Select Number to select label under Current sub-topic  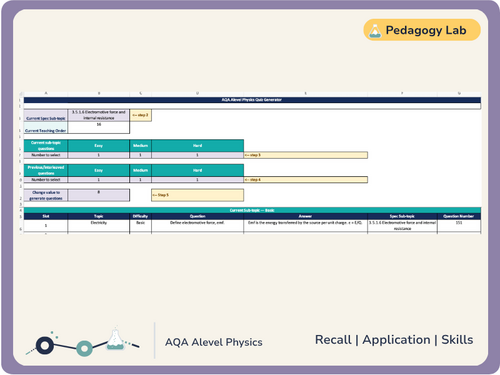(x=46, y=155)
